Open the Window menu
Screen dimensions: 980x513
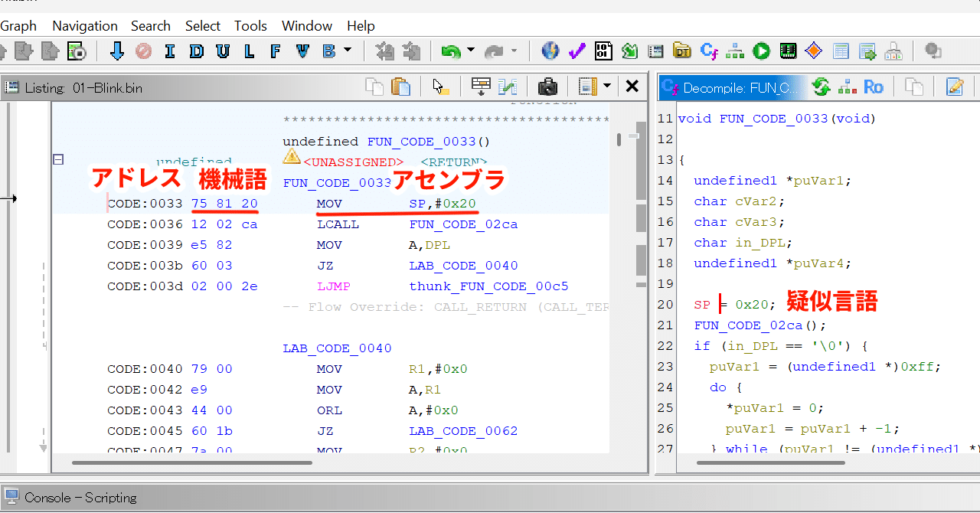tap(307, 26)
